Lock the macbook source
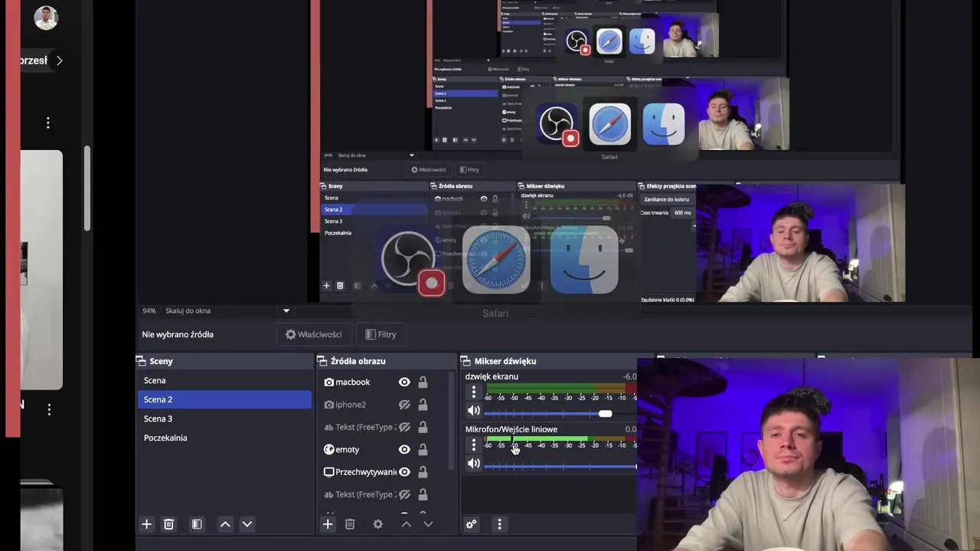 tap(423, 382)
